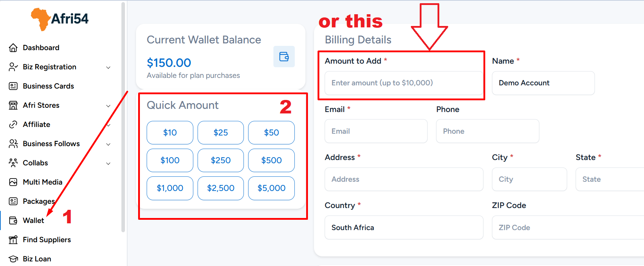Open the Wallet menu item

click(x=33, y=220)
